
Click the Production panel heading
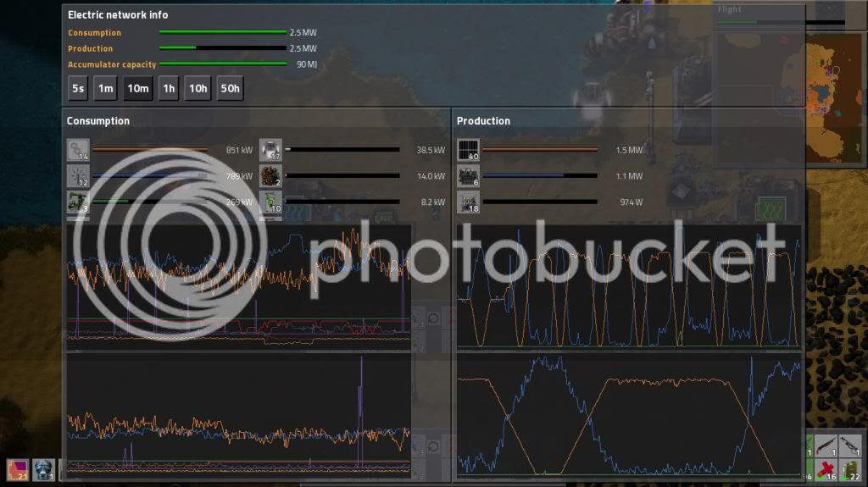[483, 120]
